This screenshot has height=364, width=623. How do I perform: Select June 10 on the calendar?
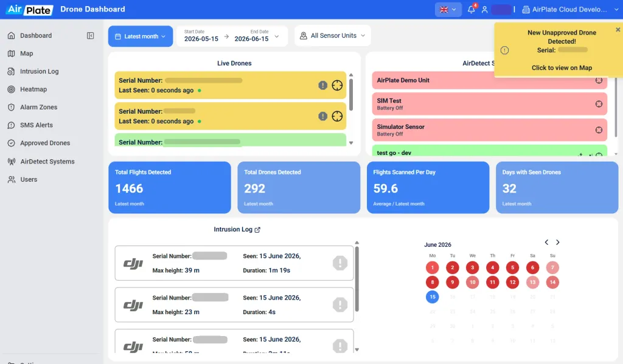pos(472,282)
